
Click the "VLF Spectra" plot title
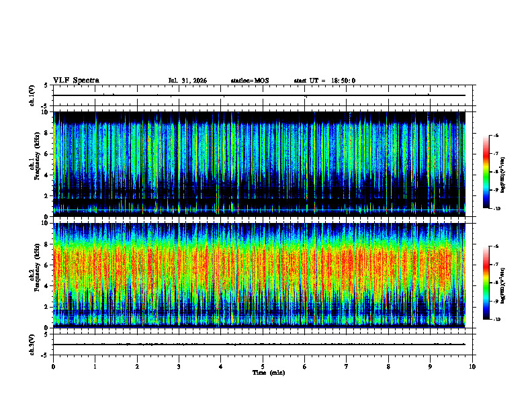click(x=76, y=81)
